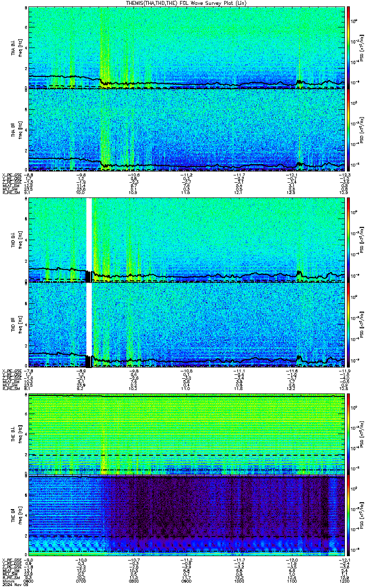Click the white data gap in THD B-parallel panel
Image resolution: width=368 pixels, height=588 pixels.
(89, 318)
